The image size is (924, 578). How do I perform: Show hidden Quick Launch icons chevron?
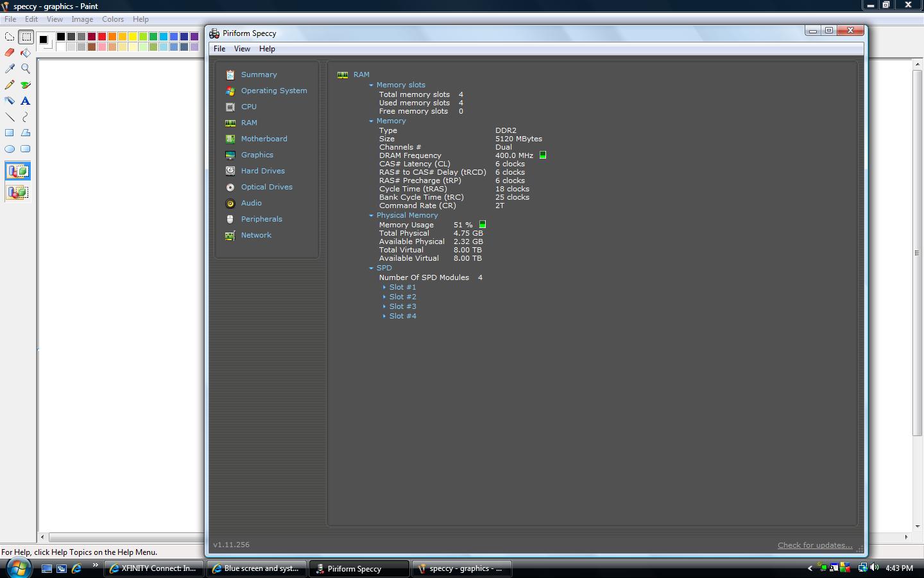(x=95, y=565)
